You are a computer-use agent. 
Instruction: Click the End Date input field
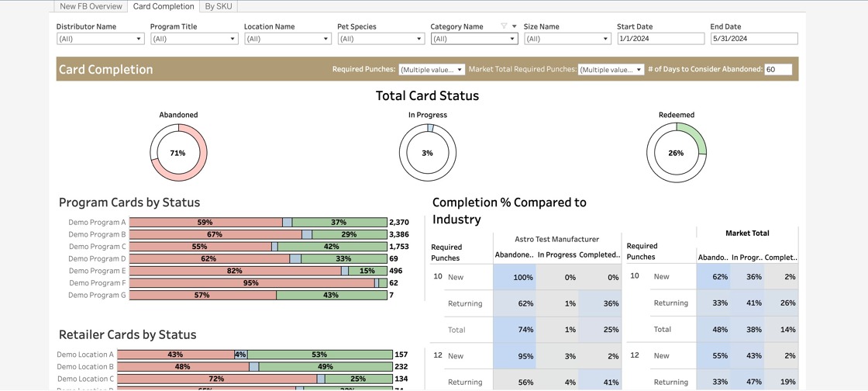tap(753, 39)
